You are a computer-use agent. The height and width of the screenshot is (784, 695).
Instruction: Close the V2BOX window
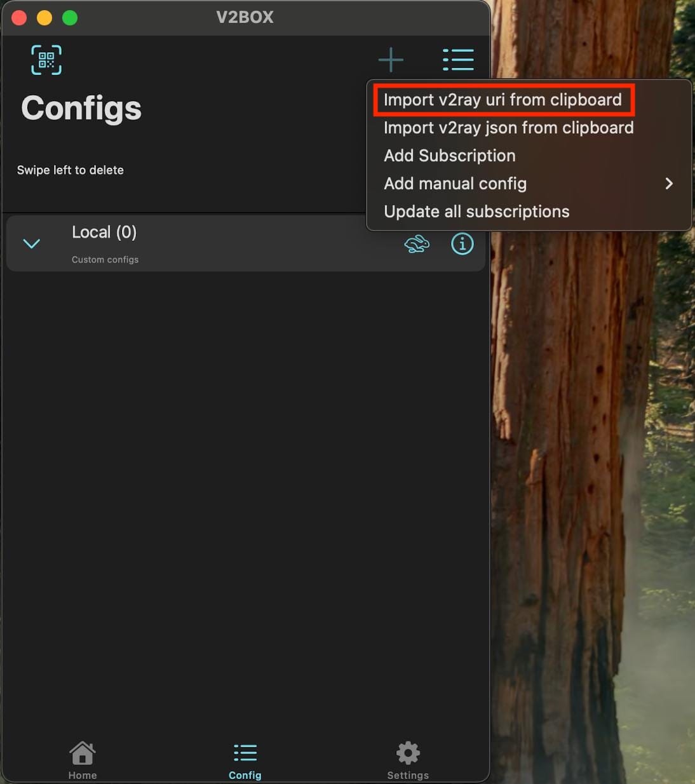click(19, 18)
